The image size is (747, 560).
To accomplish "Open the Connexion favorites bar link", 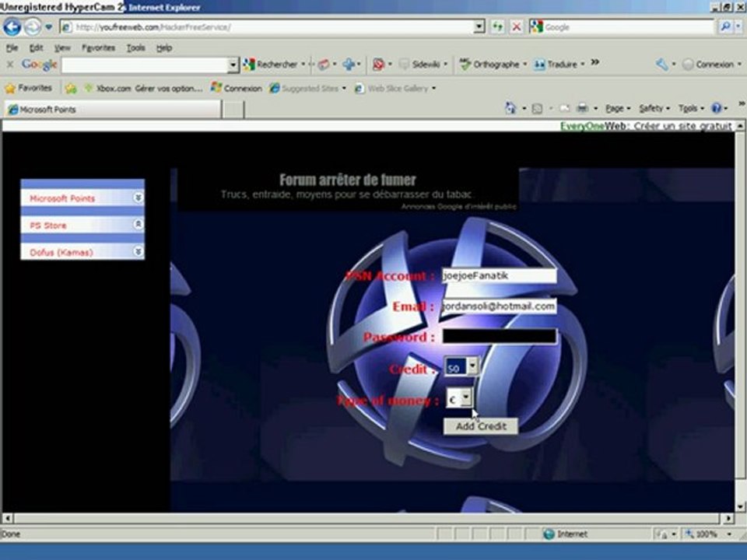I will coord(237,89).
